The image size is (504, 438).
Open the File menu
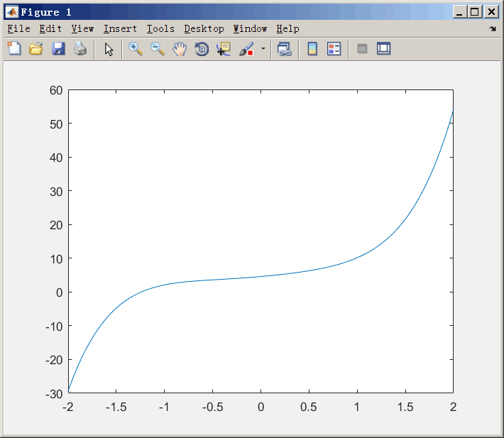[18, 29]
